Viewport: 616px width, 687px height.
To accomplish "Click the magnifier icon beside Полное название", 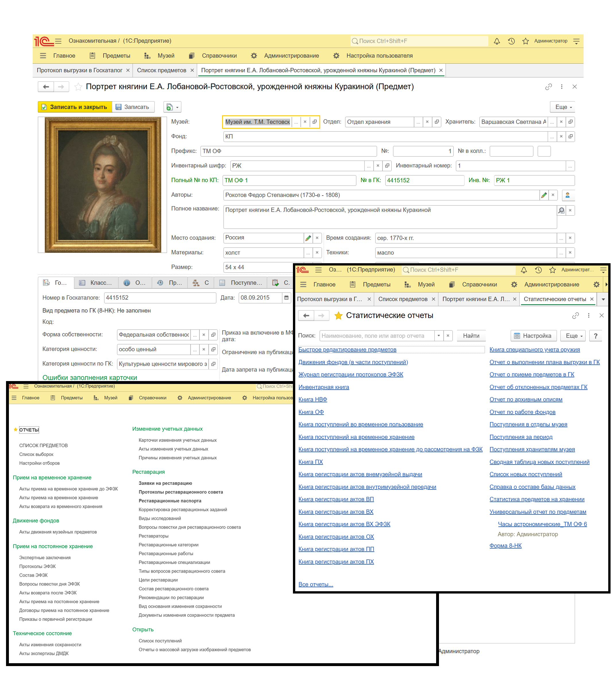I will pos(561,210).
